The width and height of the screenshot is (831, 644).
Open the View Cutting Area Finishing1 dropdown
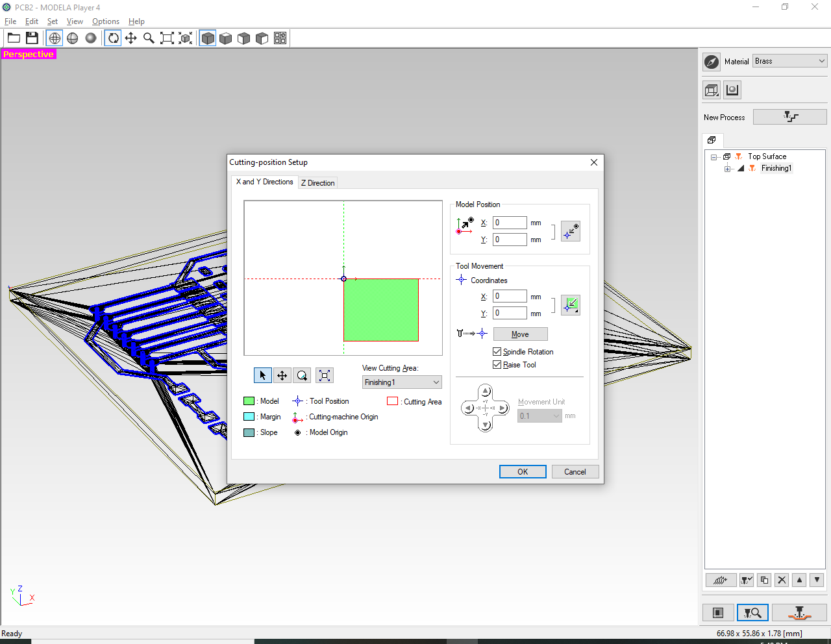click(x=402, y=382)
